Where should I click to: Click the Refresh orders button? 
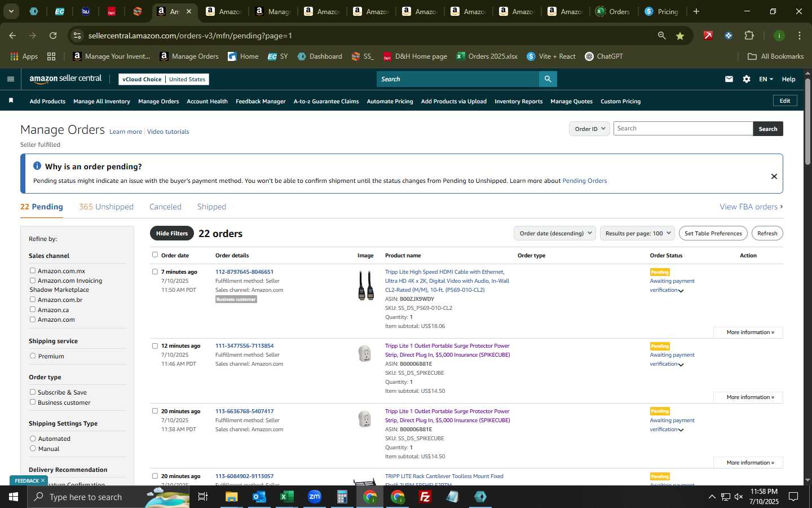(x=767, y=233)
